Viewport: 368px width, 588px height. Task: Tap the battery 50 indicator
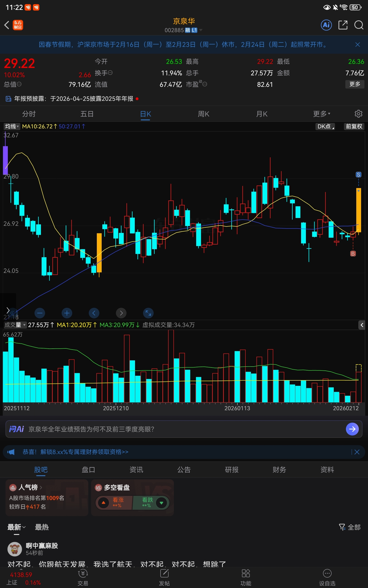coord(356,7)
